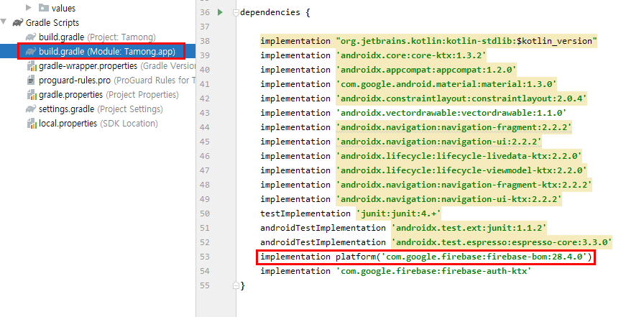Click line number 53 in gutter

(205, 257)
